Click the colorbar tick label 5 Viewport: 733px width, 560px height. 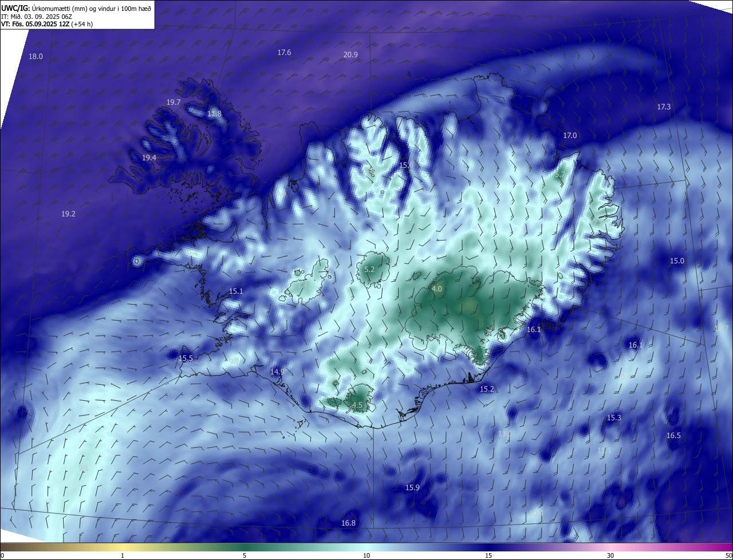point(245,555)
